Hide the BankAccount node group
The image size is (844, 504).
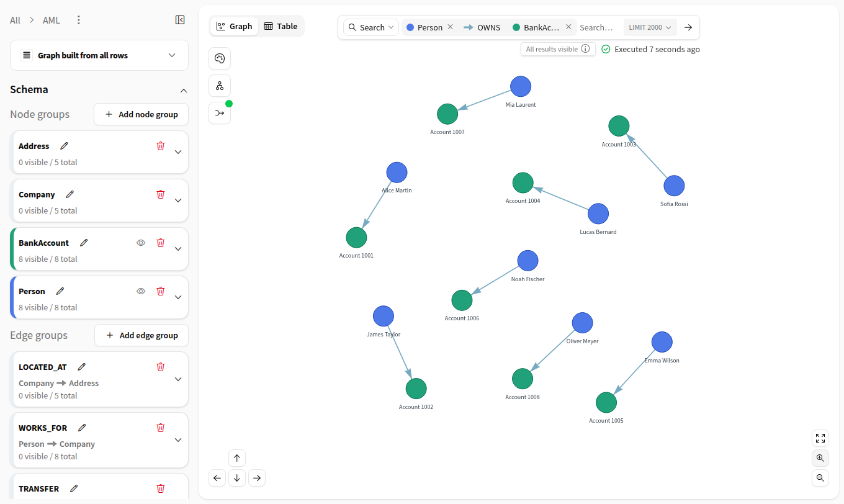coord(141,243)
